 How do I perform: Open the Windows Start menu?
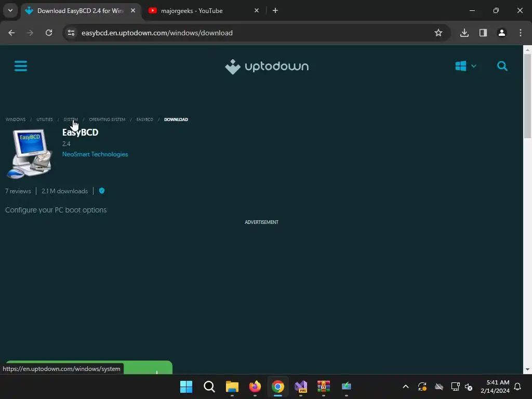pos(187,387)
